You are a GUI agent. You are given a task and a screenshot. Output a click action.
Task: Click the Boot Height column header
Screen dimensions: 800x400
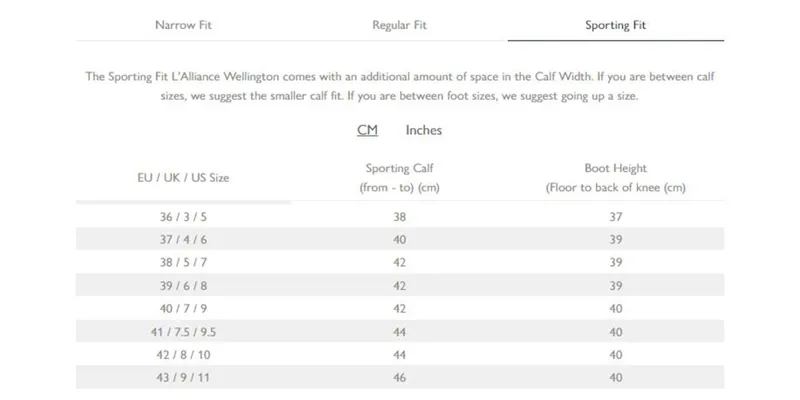[616, 178]
